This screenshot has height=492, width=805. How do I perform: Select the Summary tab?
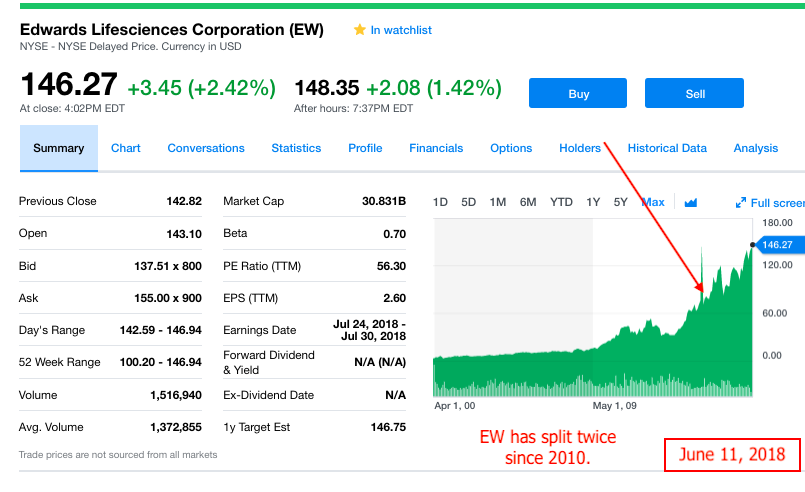click(59, 148)
